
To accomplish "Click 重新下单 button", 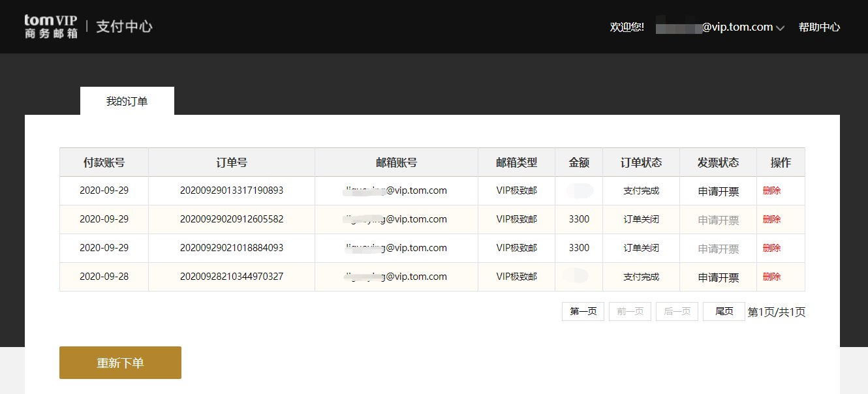I will [x=120, y=363].
